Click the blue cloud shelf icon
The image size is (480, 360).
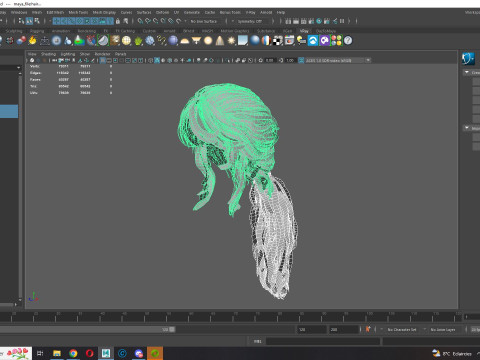pos(313,41)
